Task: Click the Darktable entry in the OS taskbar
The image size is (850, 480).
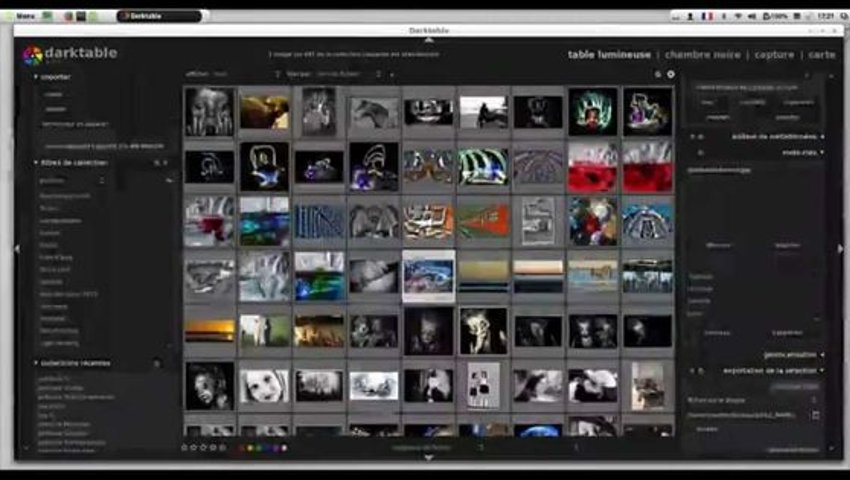Action: [x=159, y=16]
